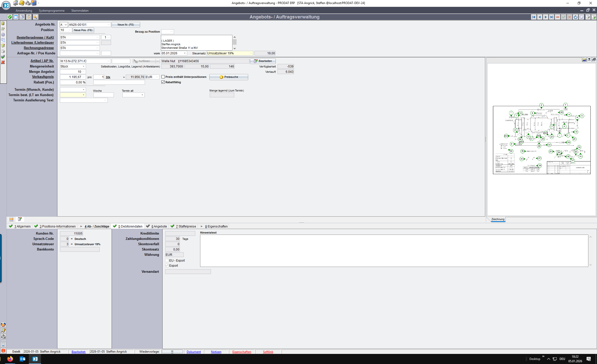Toggle the EU - Export checkbox

point(167,260)
